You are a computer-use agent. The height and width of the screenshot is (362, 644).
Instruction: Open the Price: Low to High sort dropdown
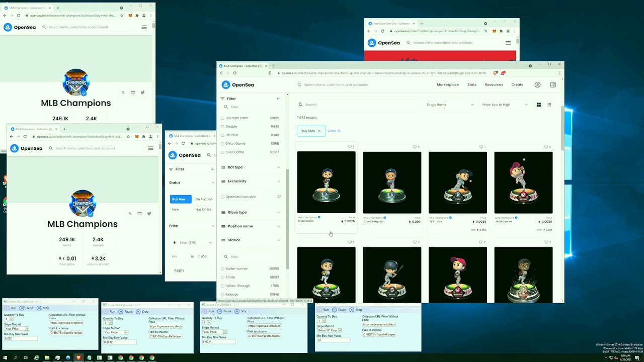point(505,105)
